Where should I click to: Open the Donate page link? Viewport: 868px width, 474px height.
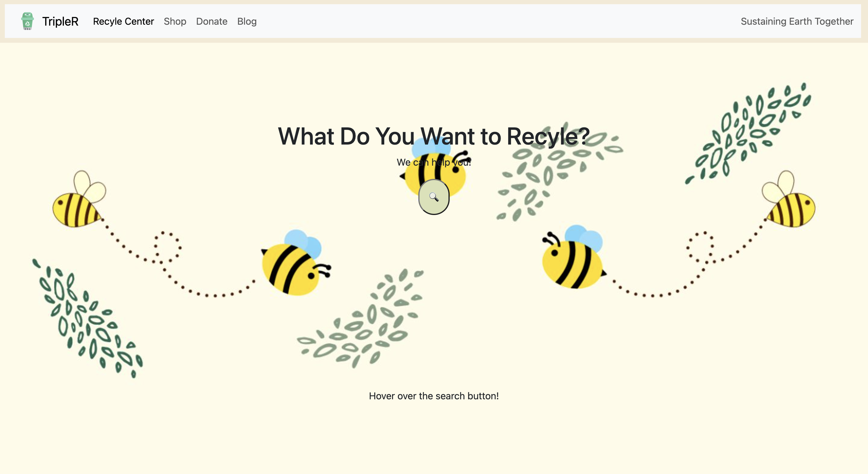(212, 21)
